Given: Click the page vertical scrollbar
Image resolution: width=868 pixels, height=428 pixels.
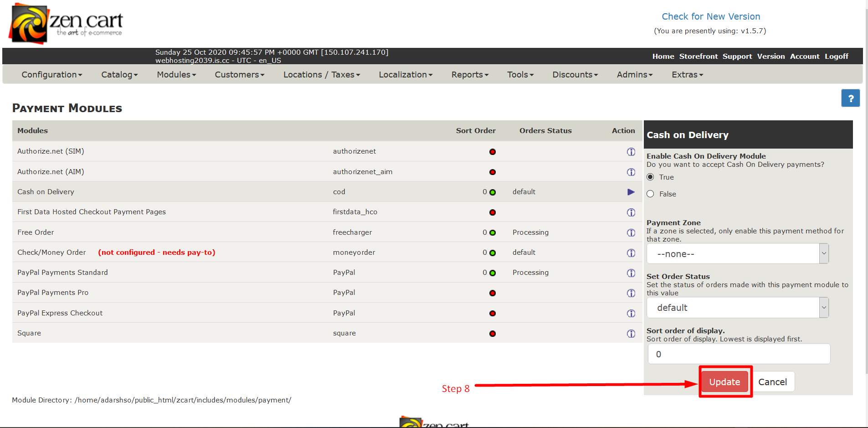Looking at the screenshot, I should [866, 191].
